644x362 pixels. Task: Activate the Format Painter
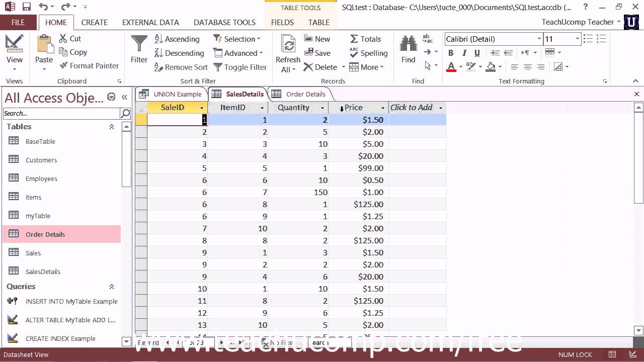click(89, 66)
